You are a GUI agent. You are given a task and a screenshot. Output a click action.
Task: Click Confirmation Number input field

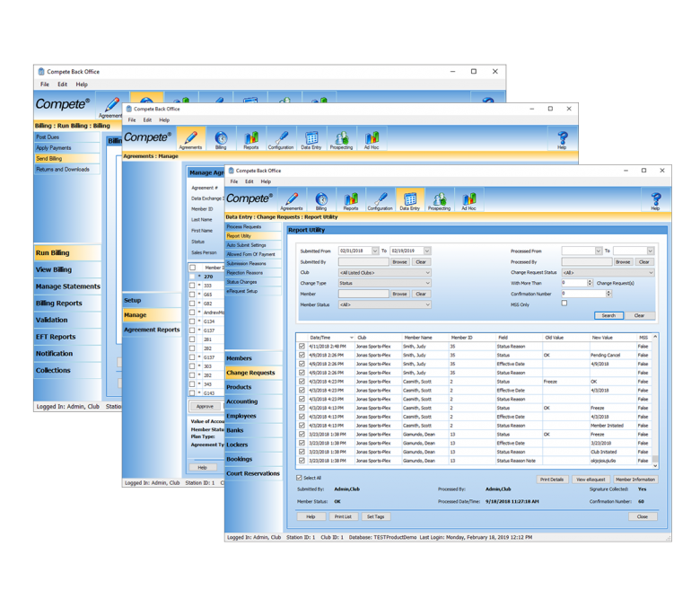[583, 294]
